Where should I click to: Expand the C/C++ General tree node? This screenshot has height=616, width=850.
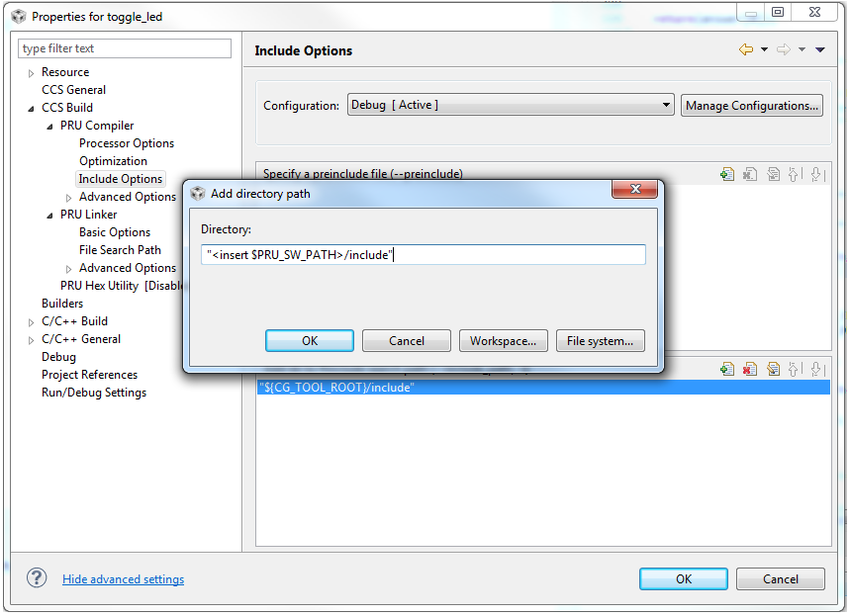(x=32, y=340)
